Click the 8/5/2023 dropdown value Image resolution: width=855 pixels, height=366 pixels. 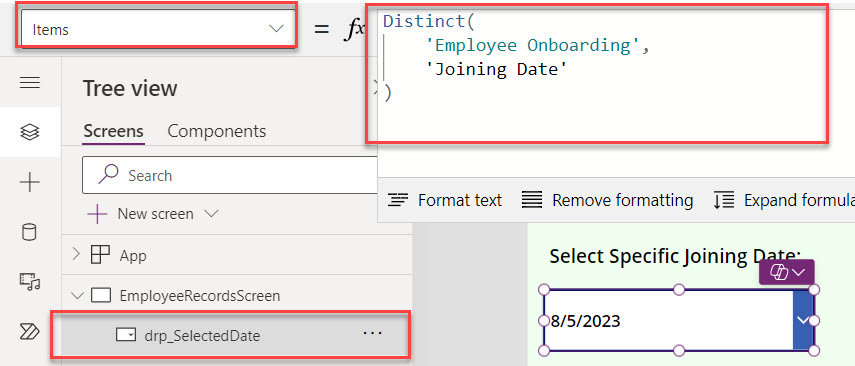point(586,321)
